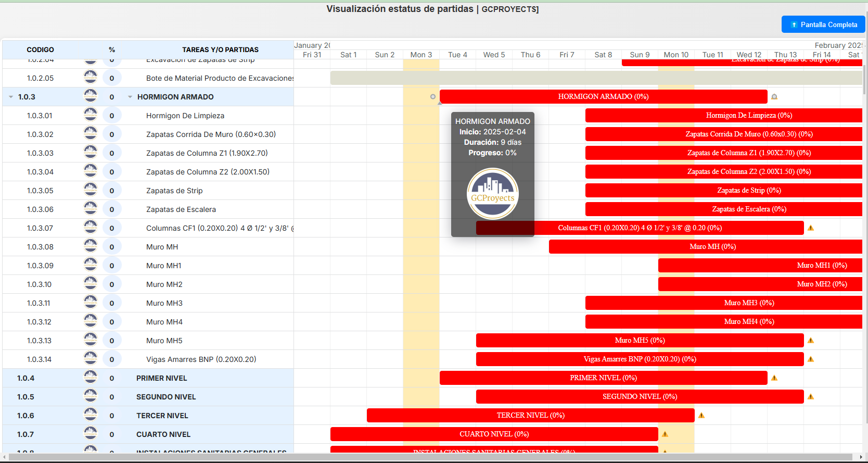Click GCProyects logo in the tooltip

click(492, 194)
